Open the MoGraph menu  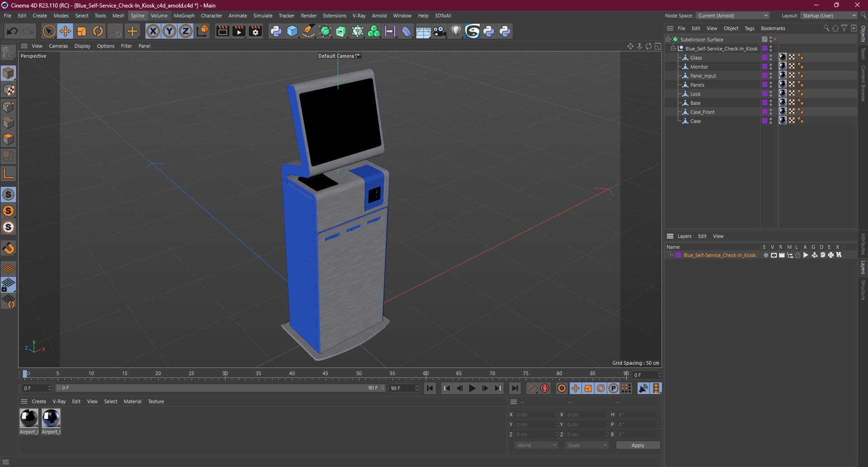coord(184,15)
